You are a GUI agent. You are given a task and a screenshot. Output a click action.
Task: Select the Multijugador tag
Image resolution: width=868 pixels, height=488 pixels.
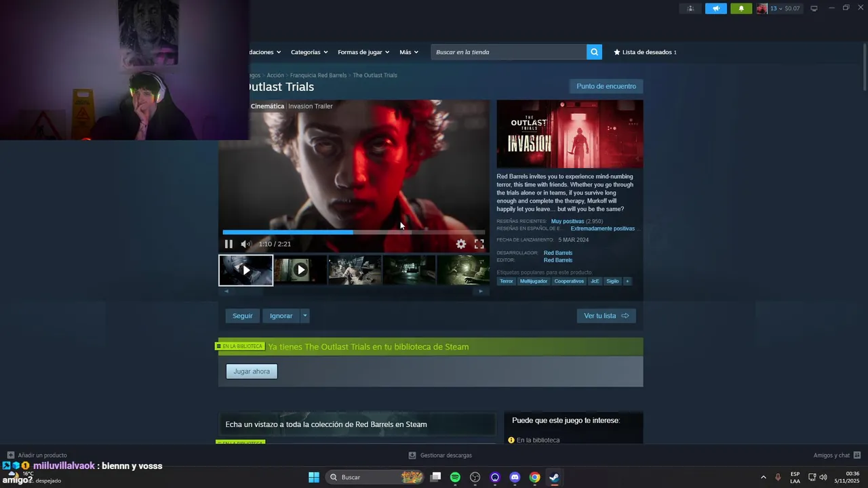(x=534, y=281)
